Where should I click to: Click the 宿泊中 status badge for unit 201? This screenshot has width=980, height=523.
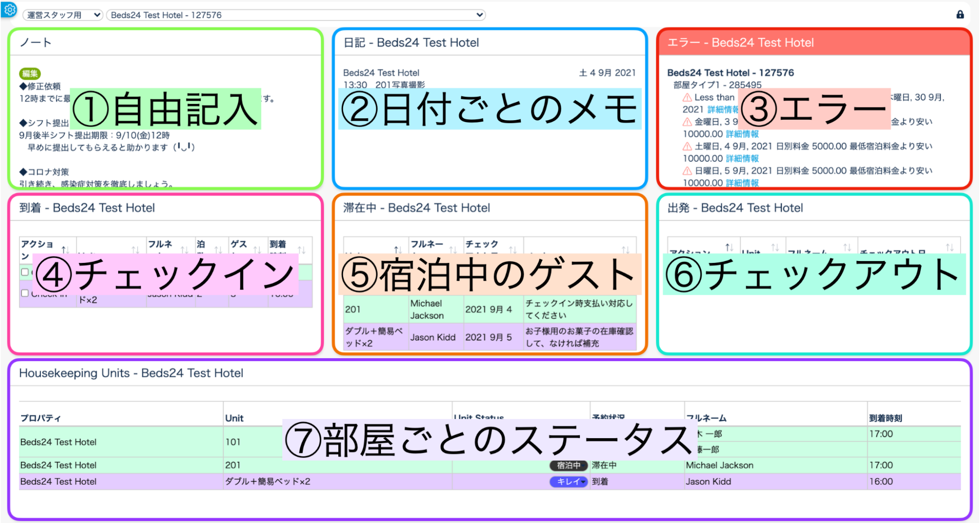pyautogui.click(x=568, y=465)
